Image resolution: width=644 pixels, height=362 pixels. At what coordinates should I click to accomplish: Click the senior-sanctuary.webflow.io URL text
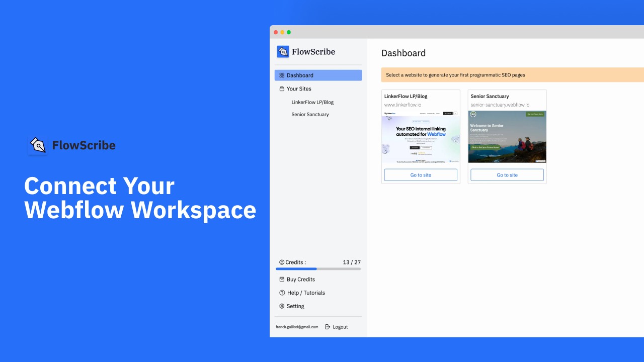click(500, 105)
